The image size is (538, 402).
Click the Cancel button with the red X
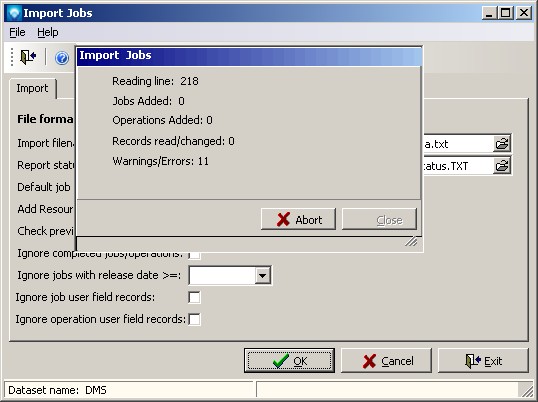click(x=386, y=361)
